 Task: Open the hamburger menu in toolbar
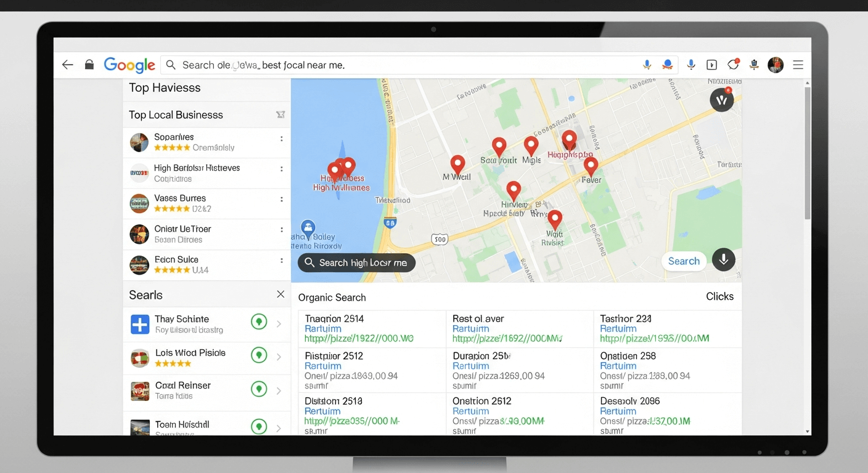pyautogui.click(x=798, y=65)
